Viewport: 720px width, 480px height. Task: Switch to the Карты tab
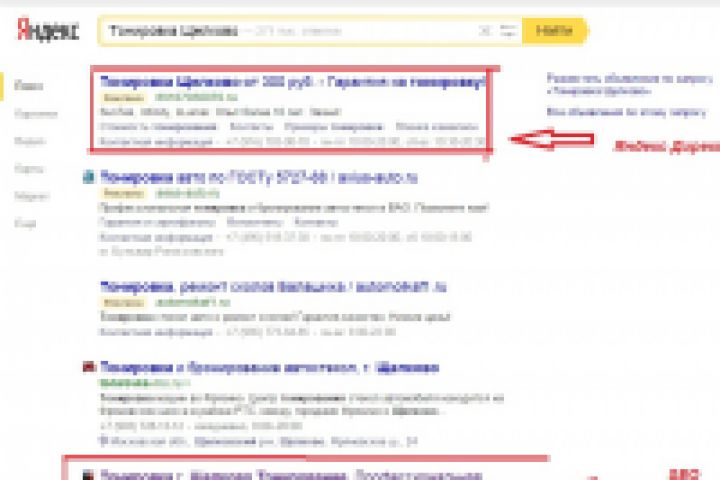point(29,169)
